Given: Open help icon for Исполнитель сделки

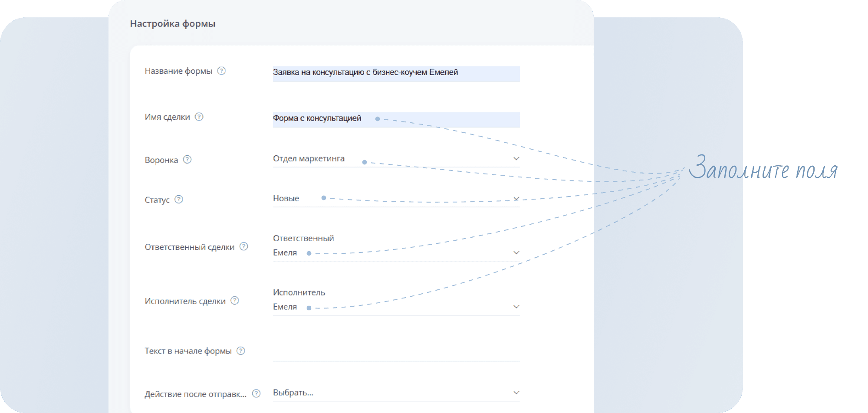Looking at the screenshot, I should click(235, 301).
